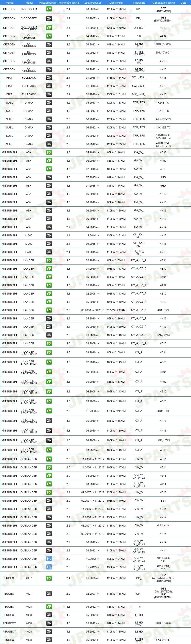Viewport: 191px width, 644px height.
Task: Click petrol icon in ASX 85kW/116KM 4A92 row
Action: (x=49, y=152)
